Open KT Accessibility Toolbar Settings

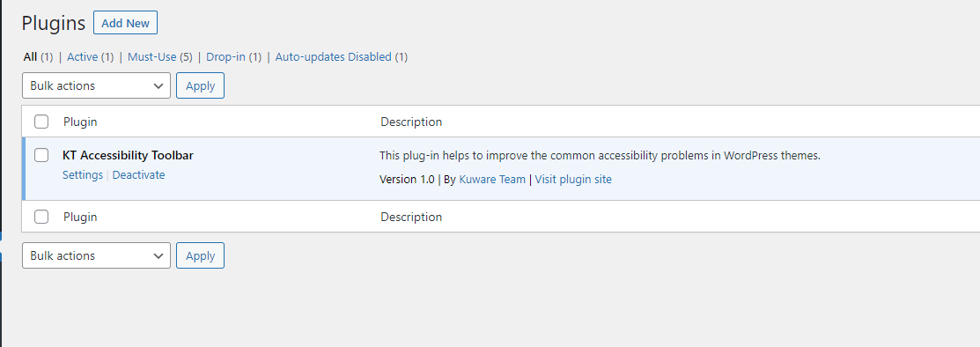[x=83, y=175]
